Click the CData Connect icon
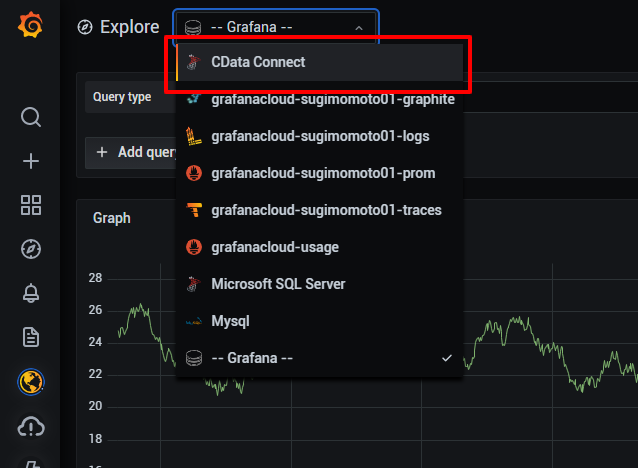The width and height of the screenshot is (638, 468). (x=194, y=62)
